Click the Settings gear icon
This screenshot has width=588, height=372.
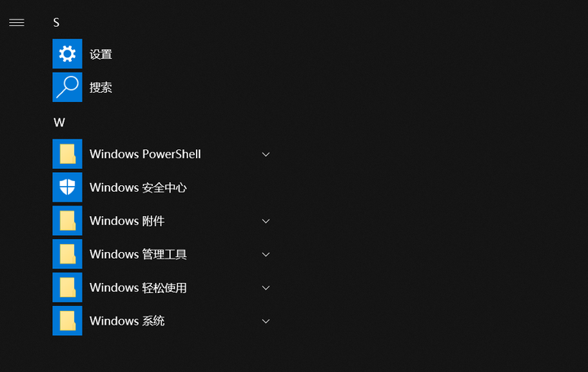68,54
